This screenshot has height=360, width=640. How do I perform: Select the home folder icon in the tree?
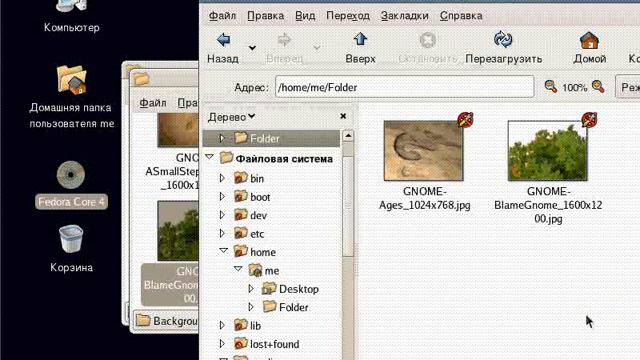pyautogui.click(x=241, y=251)
